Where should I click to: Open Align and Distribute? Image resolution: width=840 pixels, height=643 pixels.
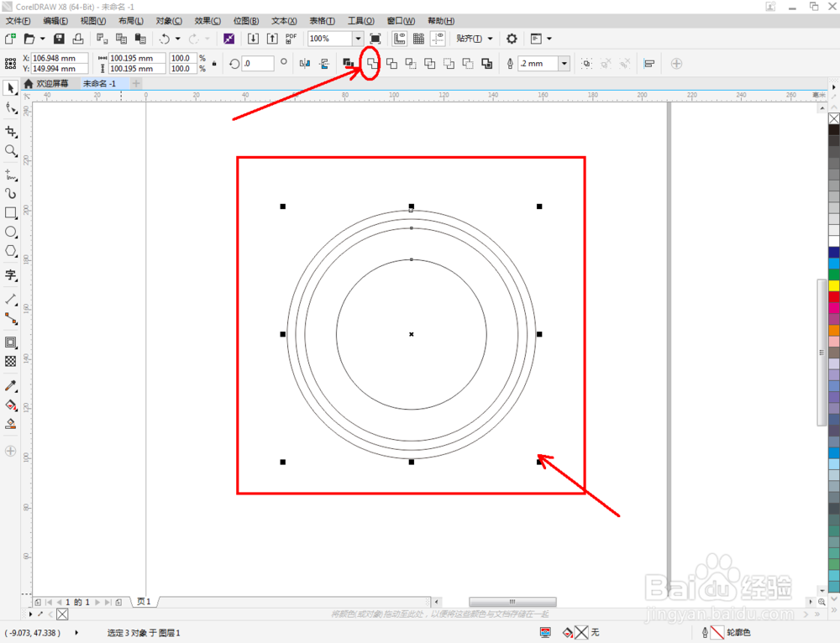[x=648, y=64]
